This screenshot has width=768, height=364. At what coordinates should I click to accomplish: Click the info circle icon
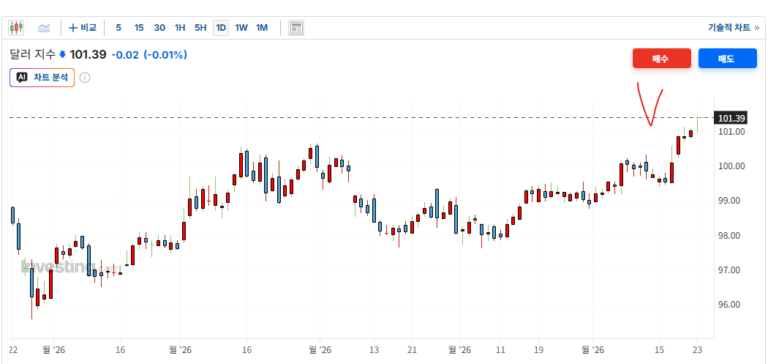[85, 77]
